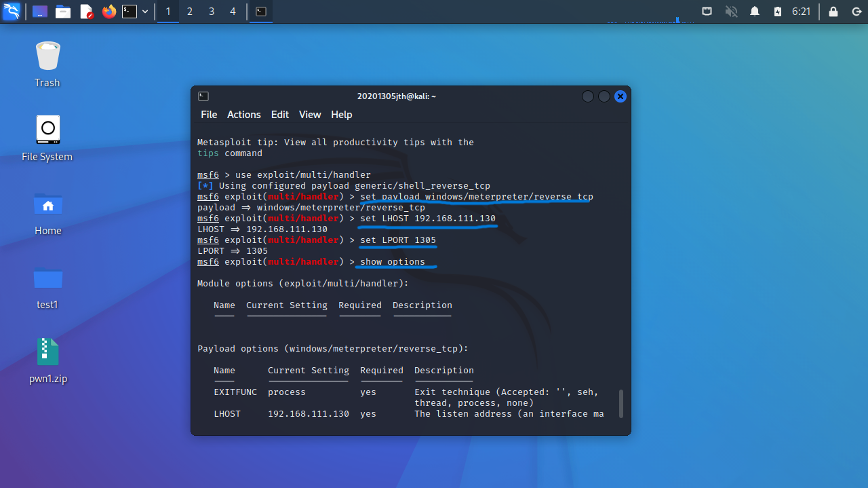This screenshot has width=868, height=488.
Task: Click the terminal title '20201305jth@kali: ~'
Action: pyautogui.click(x=397, y=96)
